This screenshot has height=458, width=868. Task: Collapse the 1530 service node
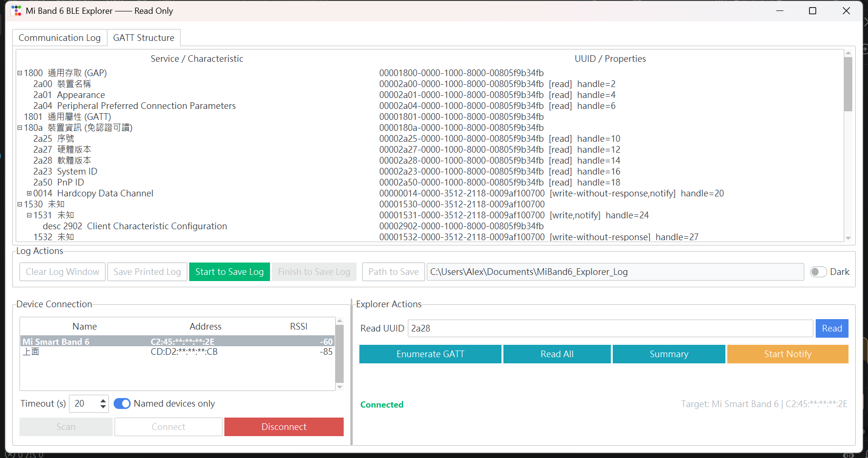click(x=20, y=204)
